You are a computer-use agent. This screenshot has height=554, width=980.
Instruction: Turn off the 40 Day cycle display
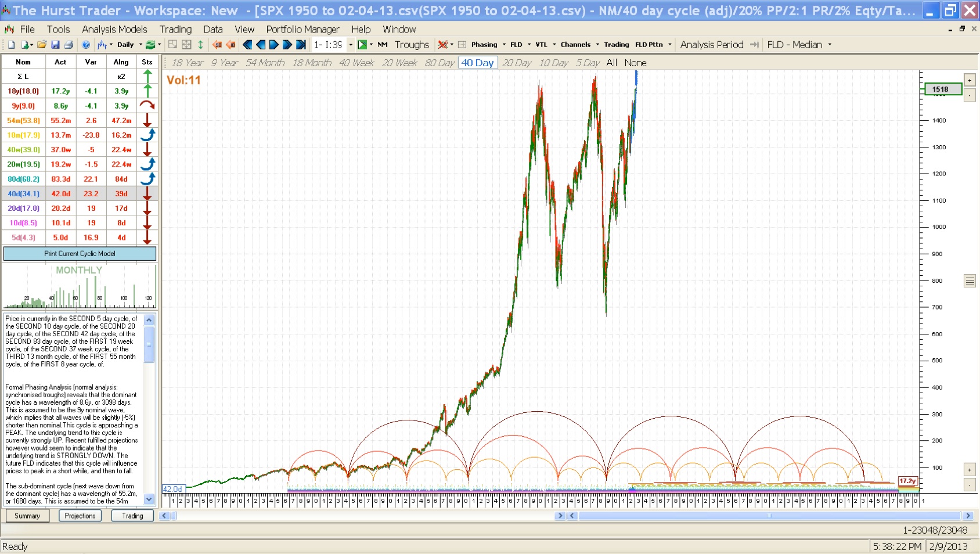[x=477, y=63]
